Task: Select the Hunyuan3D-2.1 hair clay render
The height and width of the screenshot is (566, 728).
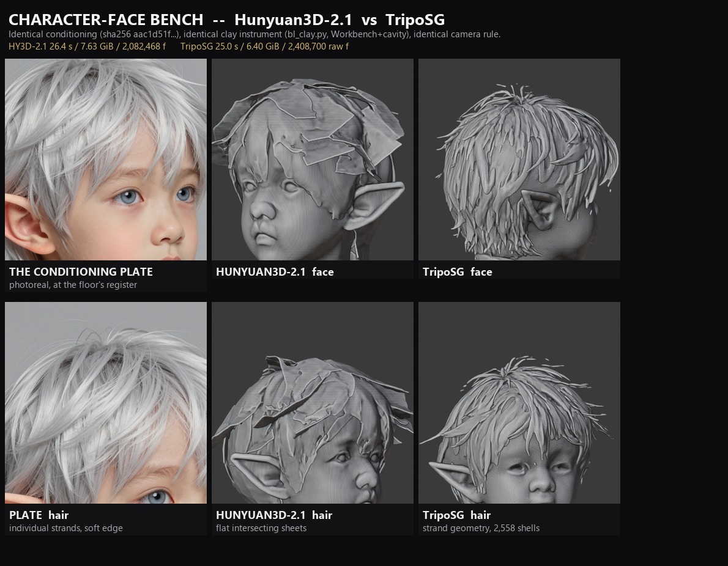Action: pyautogui.click(x=313, y=403)
